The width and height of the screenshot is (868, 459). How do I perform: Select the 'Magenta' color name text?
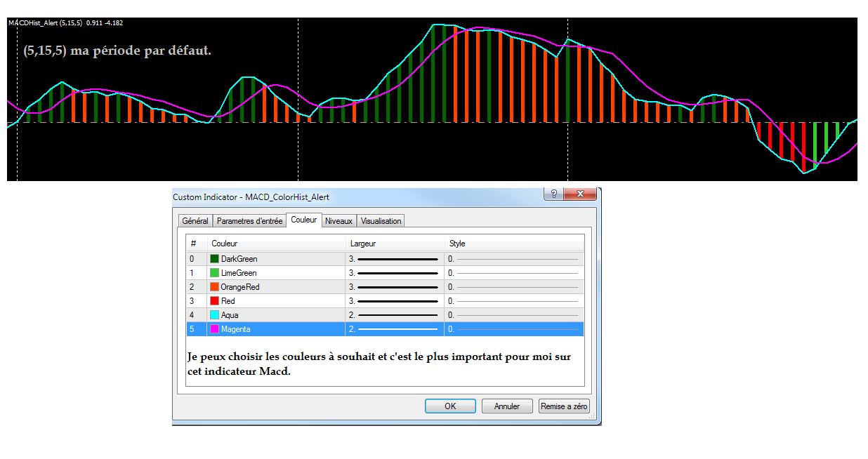[x=235, y=329]
